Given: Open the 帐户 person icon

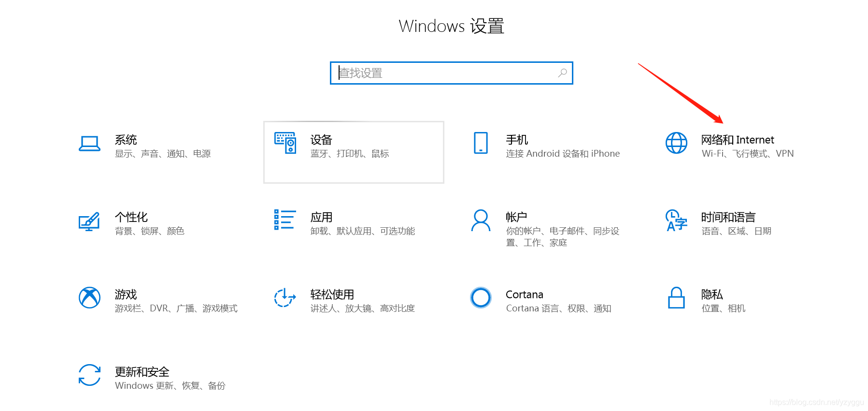Looking at the screenshot, I should tap(481, 220).
